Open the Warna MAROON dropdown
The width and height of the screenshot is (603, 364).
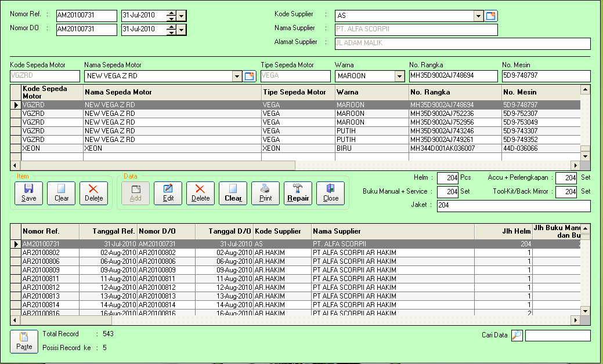pos(399,76)
